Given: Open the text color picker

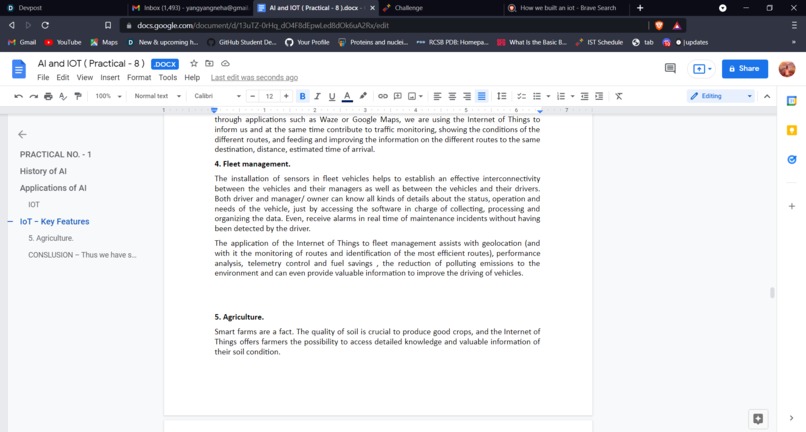Looking at the screenshot, I should (x=347, y=96).
